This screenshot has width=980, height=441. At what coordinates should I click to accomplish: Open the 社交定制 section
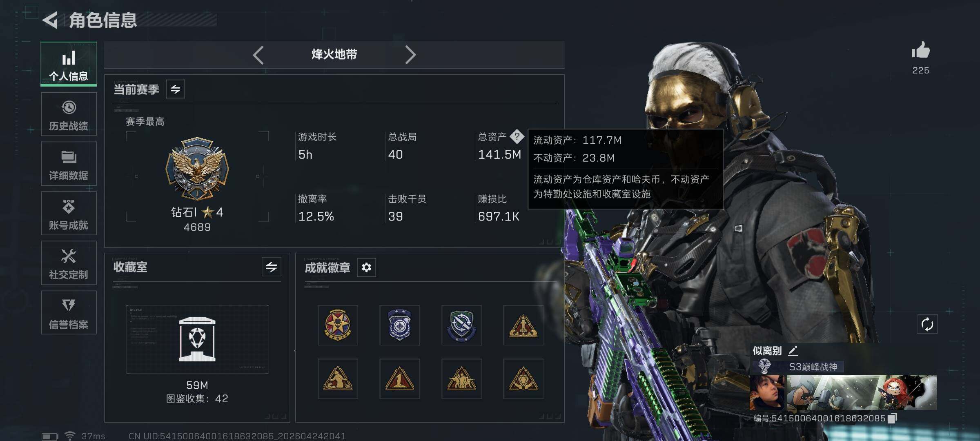pos(69,263)
